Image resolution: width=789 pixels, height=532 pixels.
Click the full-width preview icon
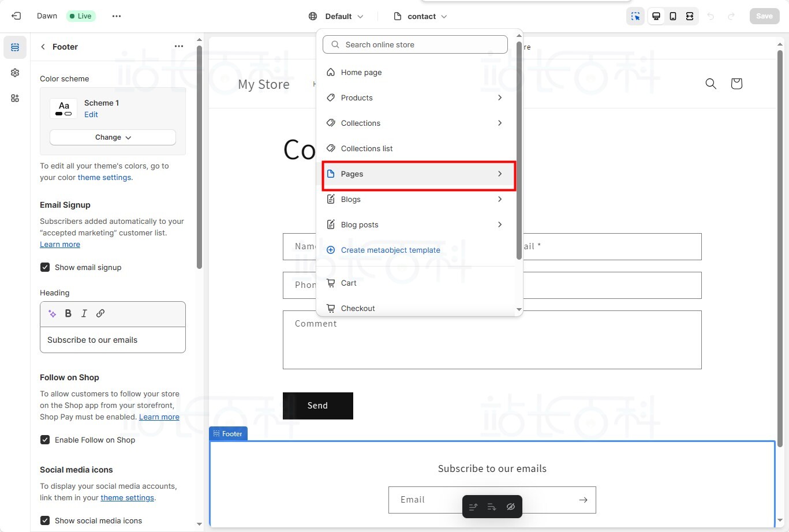(x=689, y=16)
